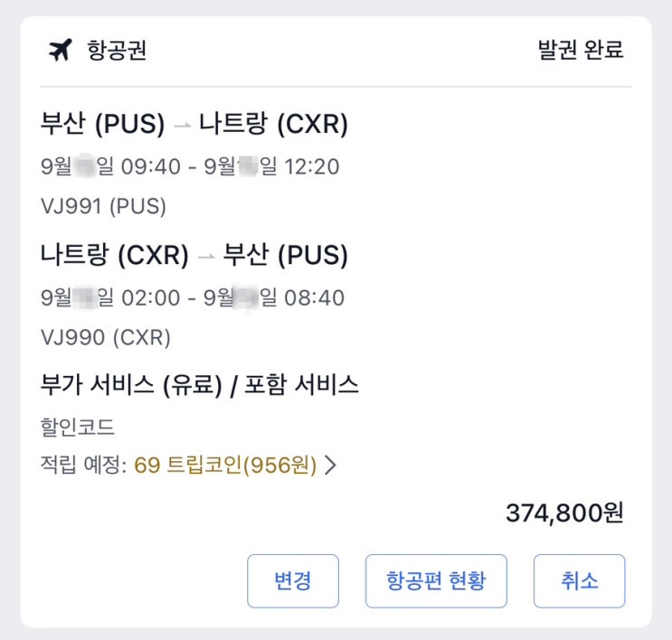Image resolution: width=672 pixels, height=640 pixels.
Task: Click the arrow between 나트랑 (CXR) and 부산 (PUS)
Action: pyautogui.click(x=205, y=256)
